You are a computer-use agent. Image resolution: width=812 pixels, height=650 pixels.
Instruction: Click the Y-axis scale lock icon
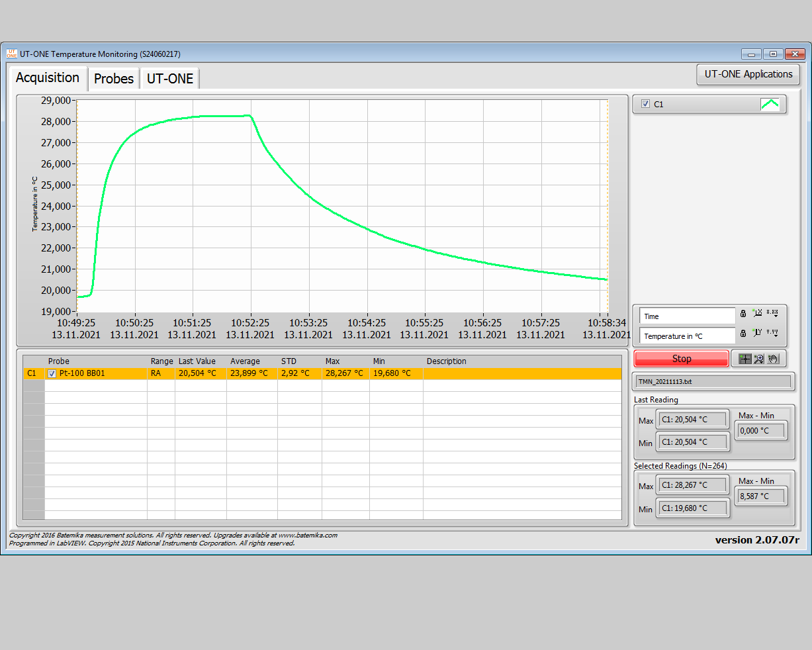point(743,334)
